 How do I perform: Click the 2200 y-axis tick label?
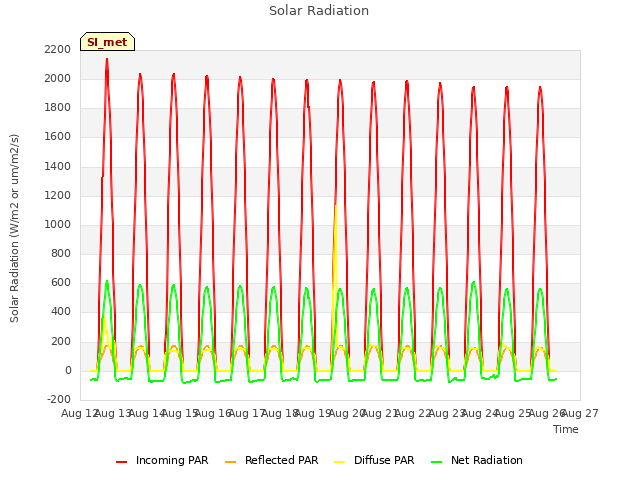58,49
